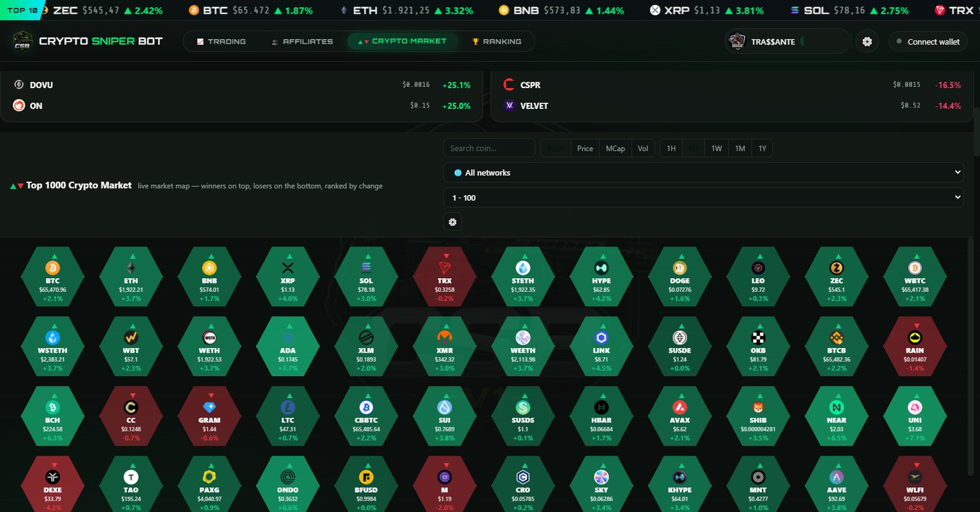
Task: Click XRP entry in top ticker
Action: [707, 10]
